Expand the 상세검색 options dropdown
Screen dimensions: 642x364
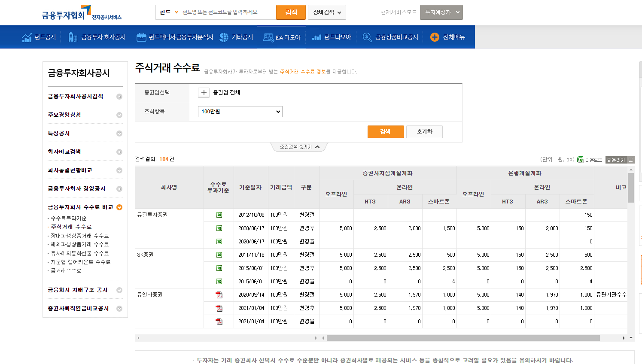326,12
